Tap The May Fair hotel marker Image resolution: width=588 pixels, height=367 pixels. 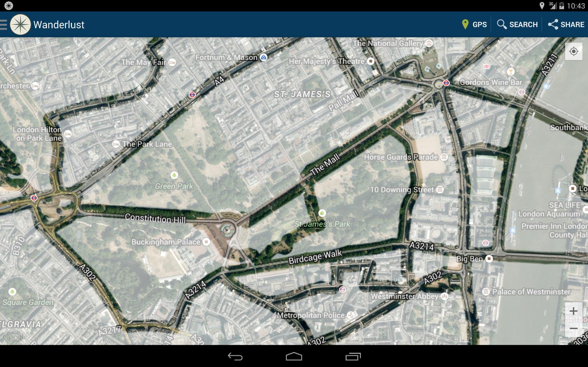(x=172, y=62)
